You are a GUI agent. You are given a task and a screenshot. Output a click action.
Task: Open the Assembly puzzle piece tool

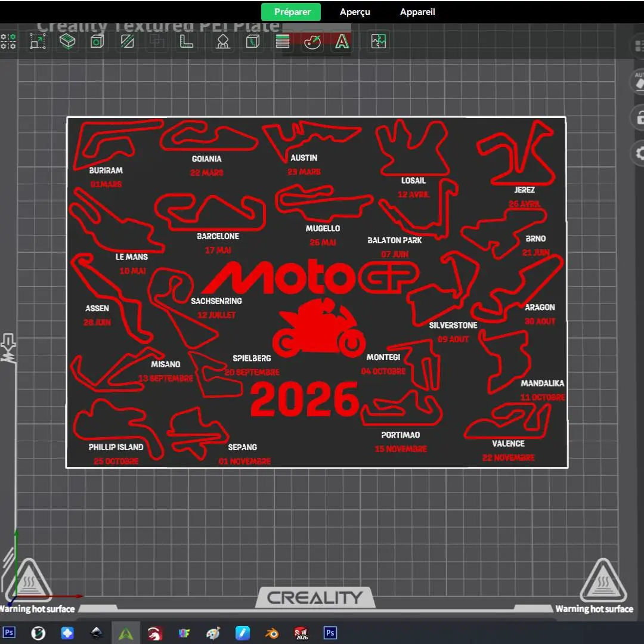click(378, 42)
